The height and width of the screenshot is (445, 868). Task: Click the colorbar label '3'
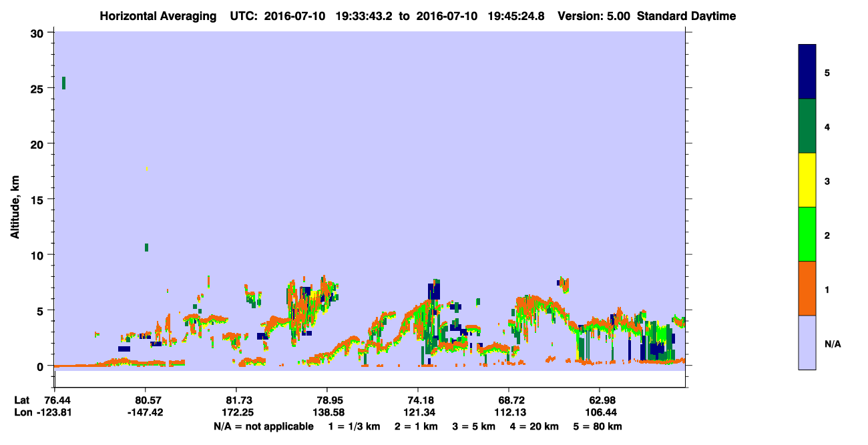click(827, 181)
